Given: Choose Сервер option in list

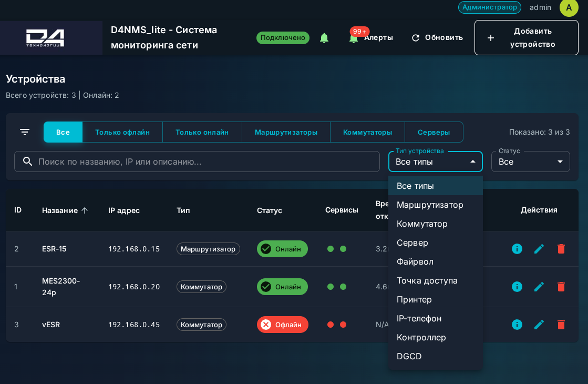Looking at the screenshot, I should click(436, 243).
